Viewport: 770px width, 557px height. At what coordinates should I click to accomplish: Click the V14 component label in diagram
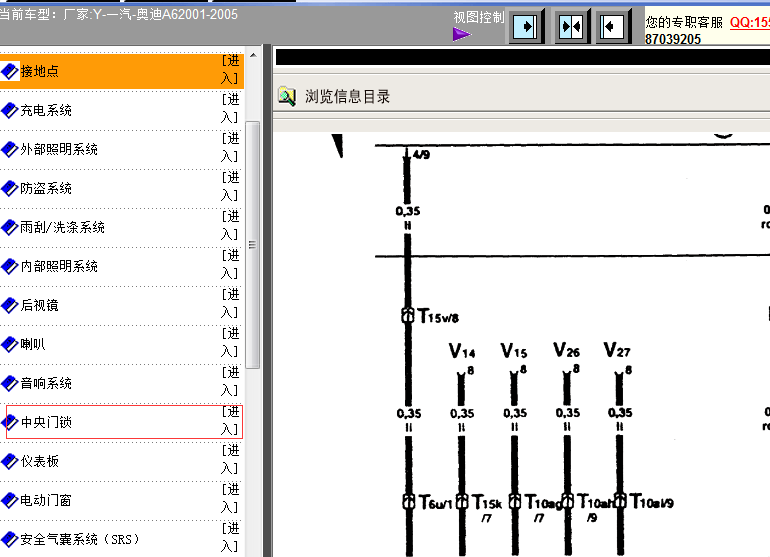[x=462, y=351]
